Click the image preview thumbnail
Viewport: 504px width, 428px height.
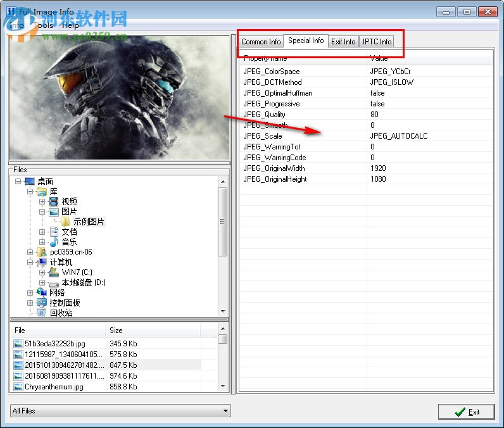(119, 98)
